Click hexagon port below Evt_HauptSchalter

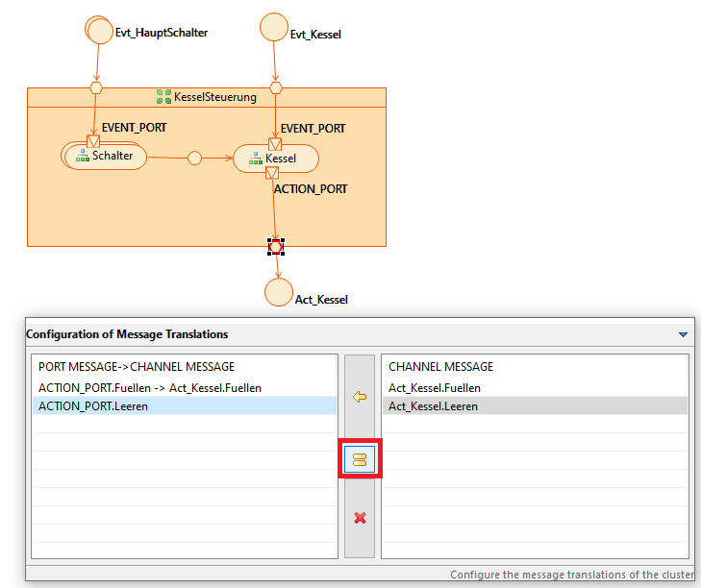point(95,87)
